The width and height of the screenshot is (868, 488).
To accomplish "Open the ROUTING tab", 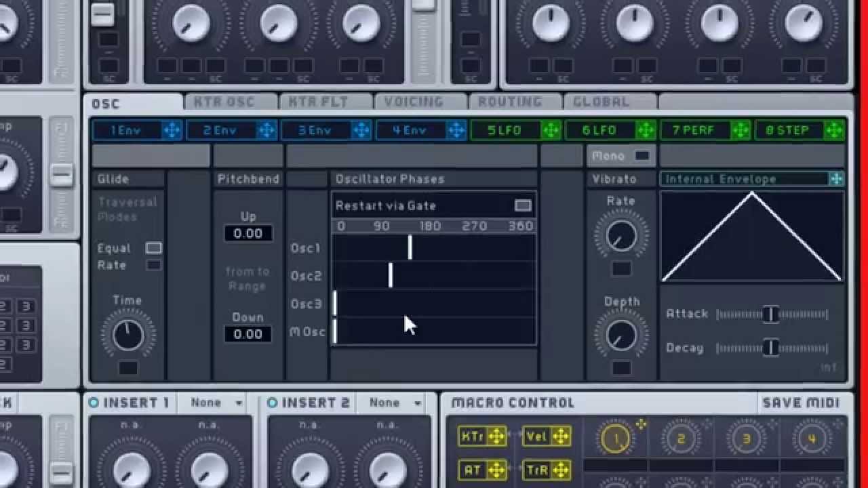I will point(516,102).
